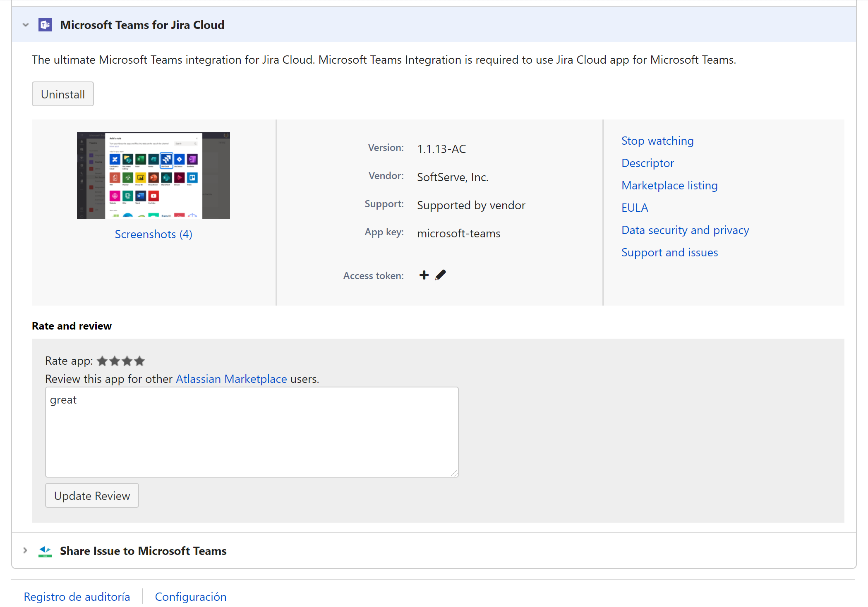Screen dimensions: 868x607
Task: Expand the Share Issue to Microsoft Teams row
Action: (26, 551)
